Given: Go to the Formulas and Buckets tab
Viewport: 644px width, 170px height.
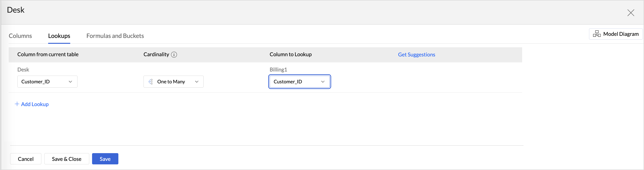Looking at the screenshot, I should tap(115, 36).
